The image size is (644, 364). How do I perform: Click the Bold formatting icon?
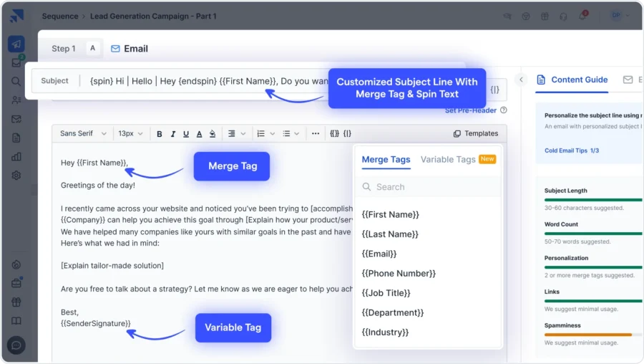pyautogui.click(x=160, y=134)
